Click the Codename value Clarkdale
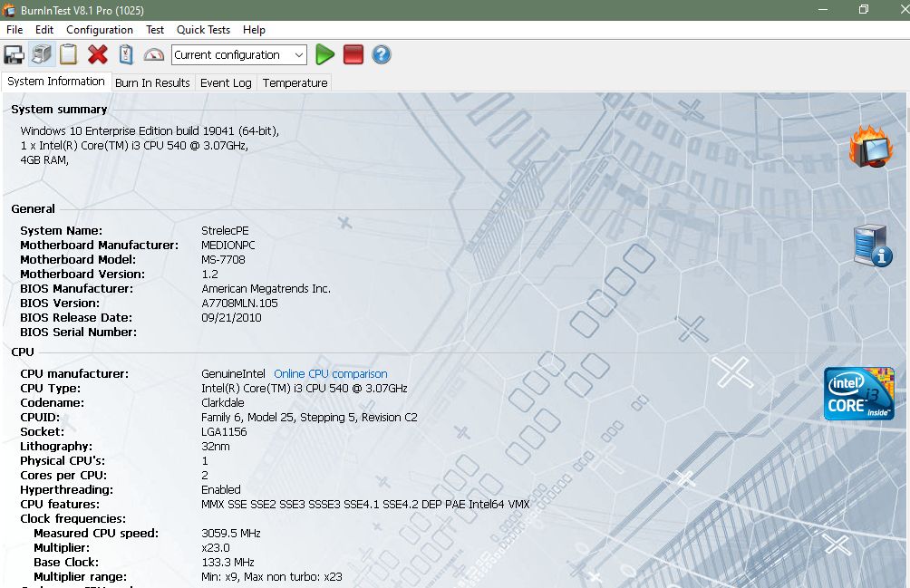 223,403
